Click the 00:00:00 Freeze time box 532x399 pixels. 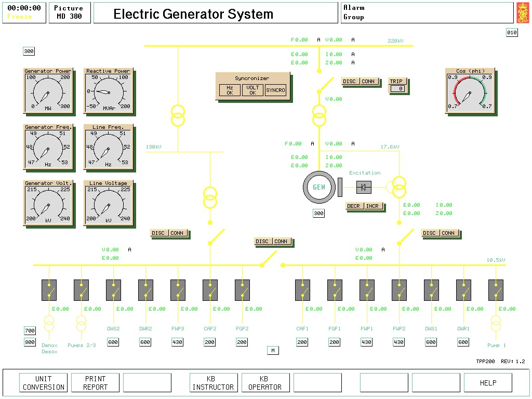coord(24,13)
